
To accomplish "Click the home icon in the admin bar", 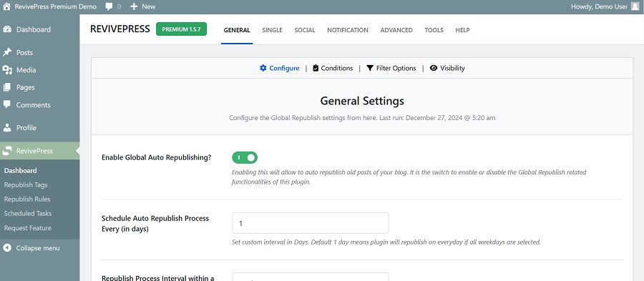I will pos(6,6).
